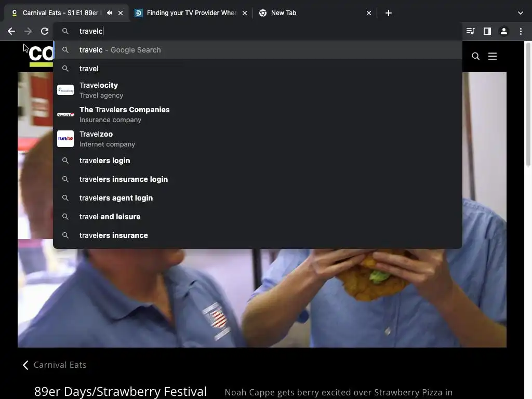Choose the 'travelers insurance' suggestion

(x=258, y=235)
